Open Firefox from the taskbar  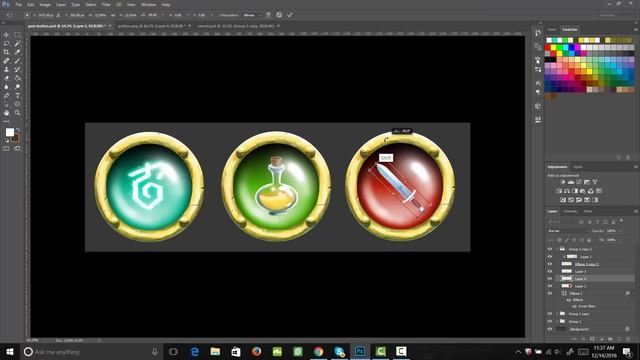pyautogui.click(x=256, y=351)
